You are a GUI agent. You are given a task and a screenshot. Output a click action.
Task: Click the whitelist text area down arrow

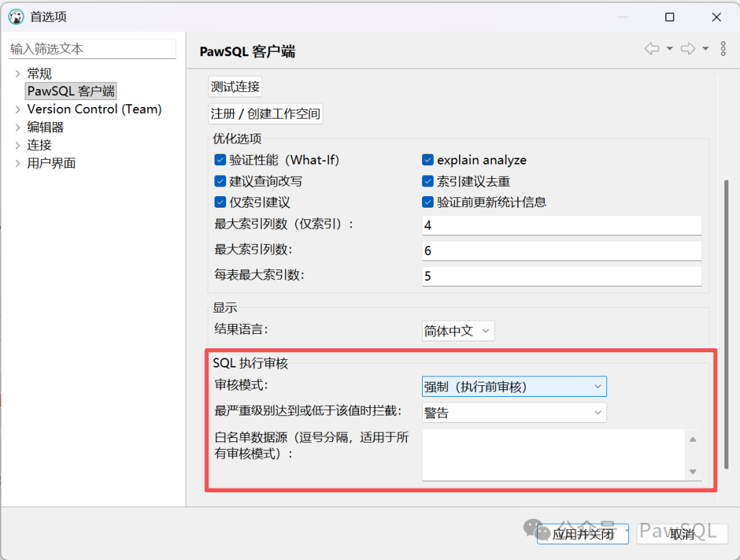coord(693,471)
